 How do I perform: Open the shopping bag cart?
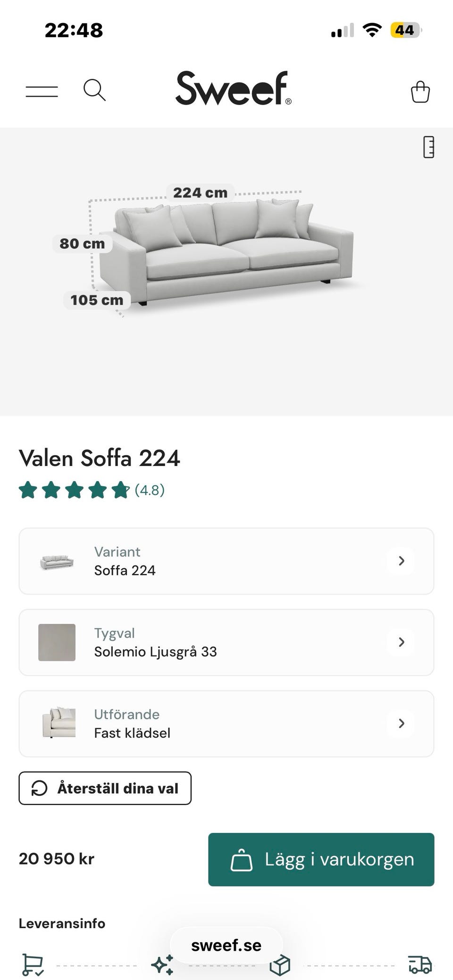(x=420, y=91)
